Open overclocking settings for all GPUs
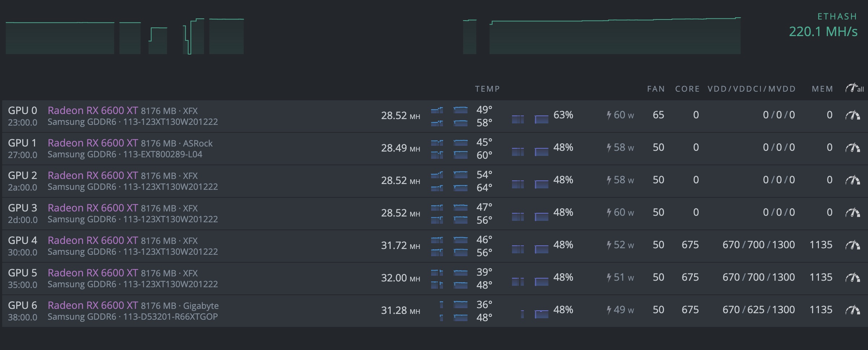This screenshot has width=868, height=350. pyautogui.click(x=854, y=88)
